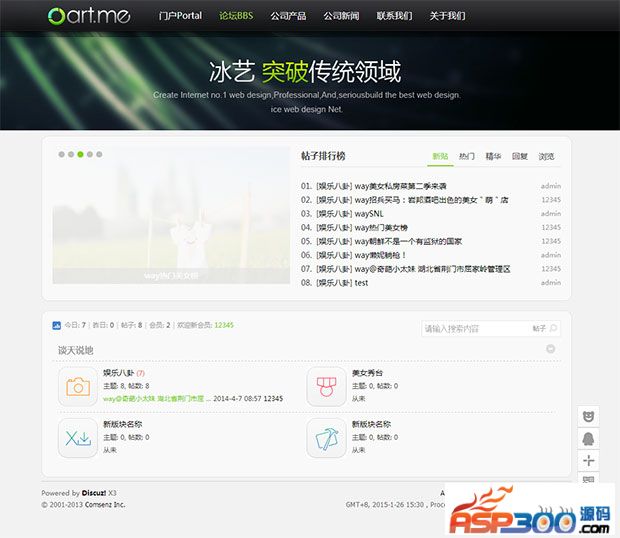This screenshot has width=620, height=538.
Task: Open post 01 way美女私房菜第二季
Action: tap(401, 186)
